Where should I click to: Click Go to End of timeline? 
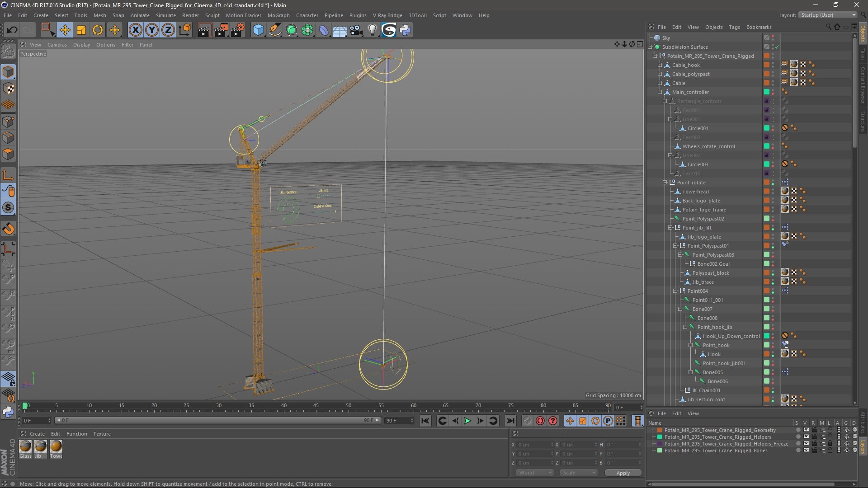pos(510,421)
